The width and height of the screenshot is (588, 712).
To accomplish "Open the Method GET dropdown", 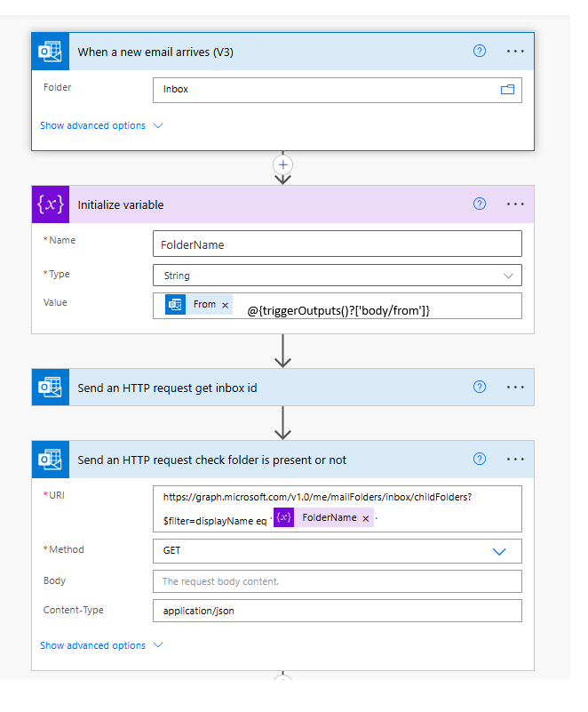I will 337,551.
